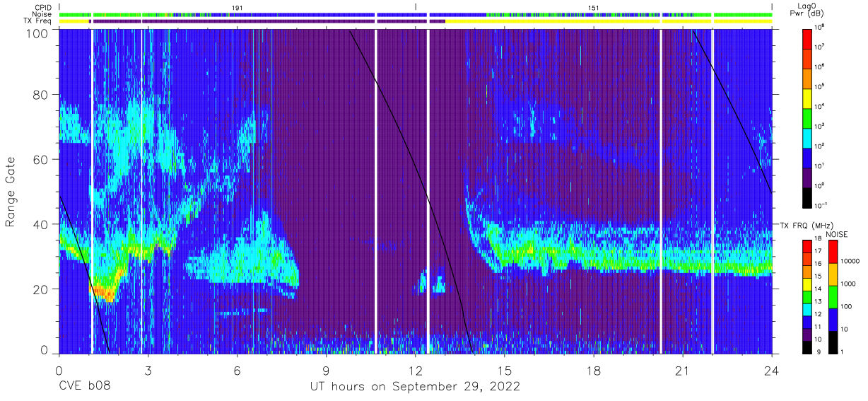
Task: Pick the red top segment of TX FRQ bar
Action: point(807,247)
